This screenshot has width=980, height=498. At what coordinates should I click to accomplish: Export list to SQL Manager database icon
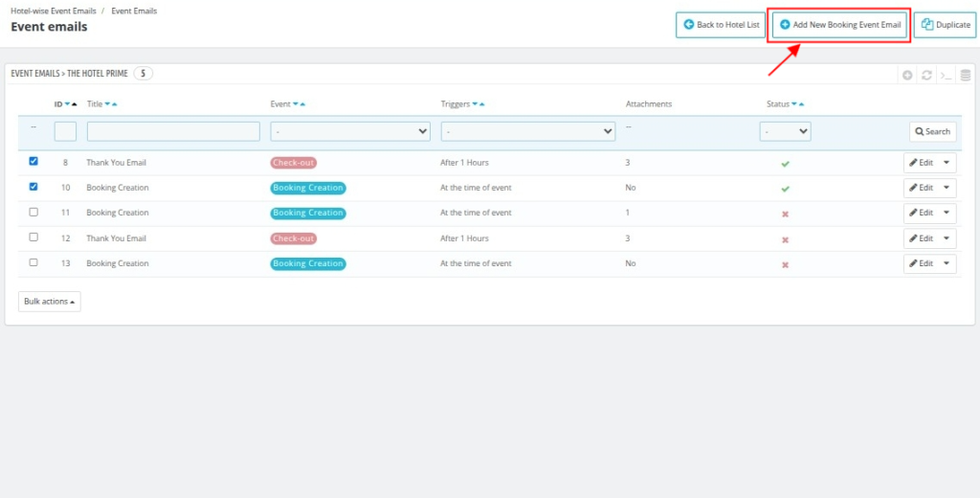(965, 75)
